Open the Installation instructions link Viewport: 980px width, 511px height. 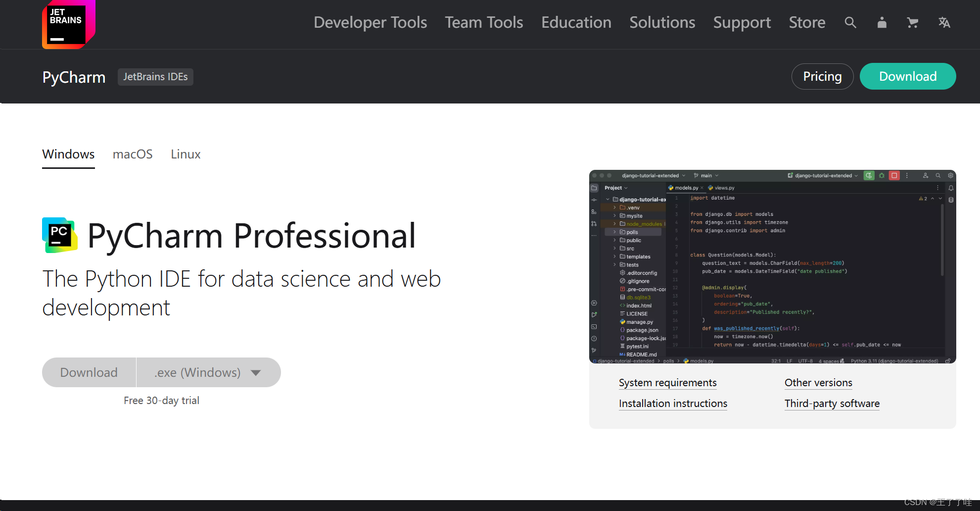[x=673, y=404]
